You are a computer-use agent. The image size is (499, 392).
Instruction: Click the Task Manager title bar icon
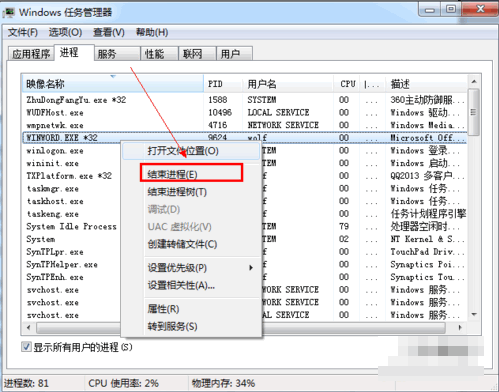[x=9, y=13]
